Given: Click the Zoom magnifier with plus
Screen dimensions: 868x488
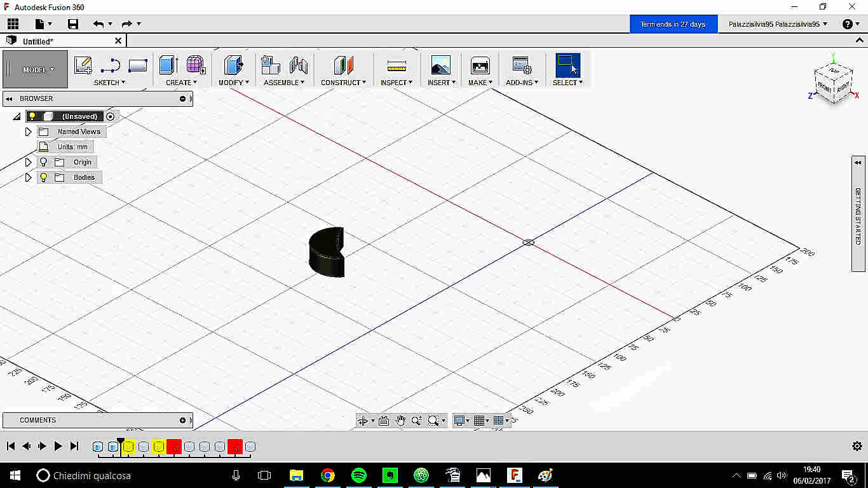Looking at the screenshot, I should 416,420.
